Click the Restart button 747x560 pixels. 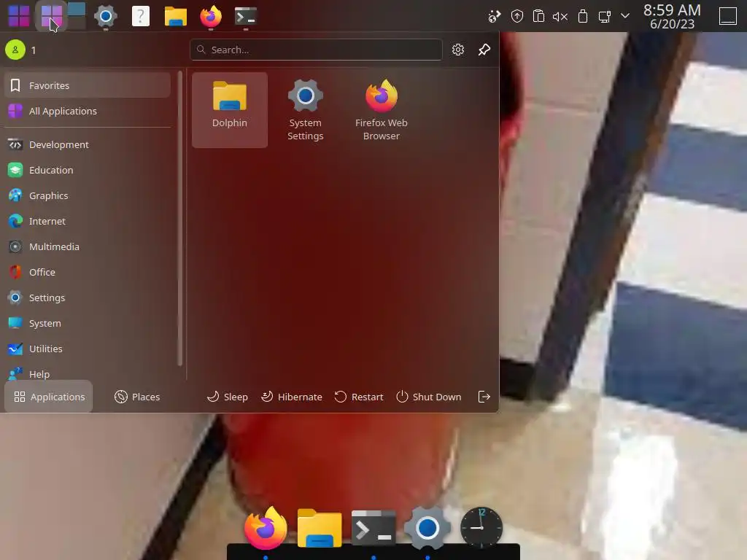[x=359, y=397]
